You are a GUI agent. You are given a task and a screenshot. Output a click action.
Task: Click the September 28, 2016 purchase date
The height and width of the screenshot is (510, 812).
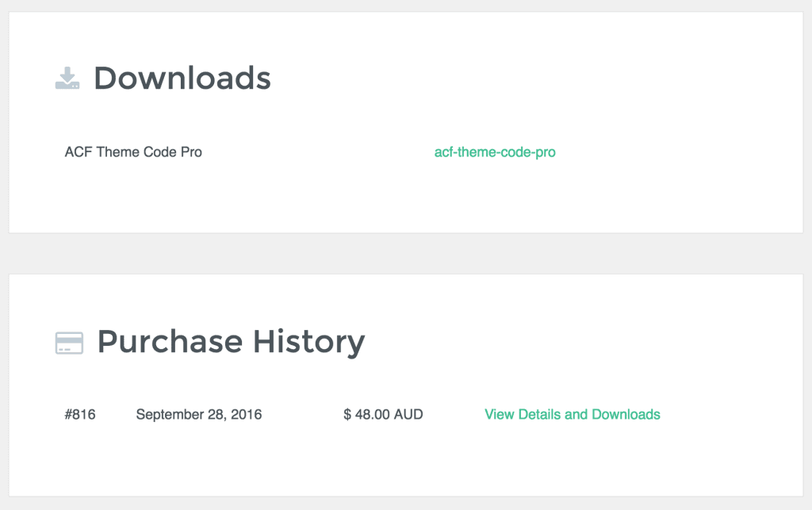(199, 415)
